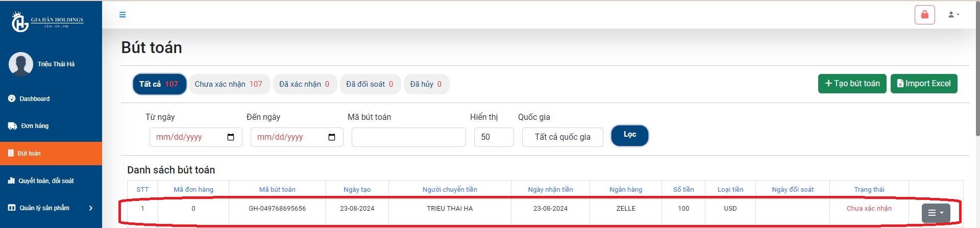Go to Đơn hàng in sidebar
The width and height of the screenshot is (980, 228).
(35, 126)
